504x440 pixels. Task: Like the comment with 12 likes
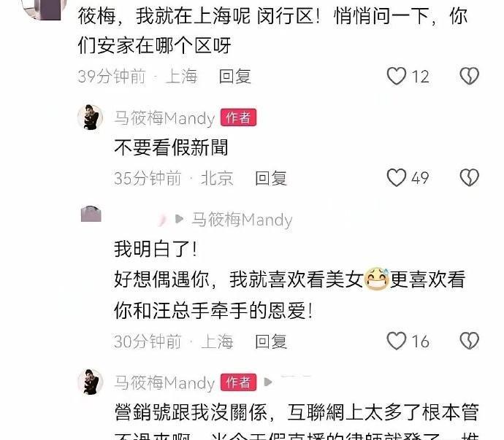pyautogui.click(x=397, y=76)
